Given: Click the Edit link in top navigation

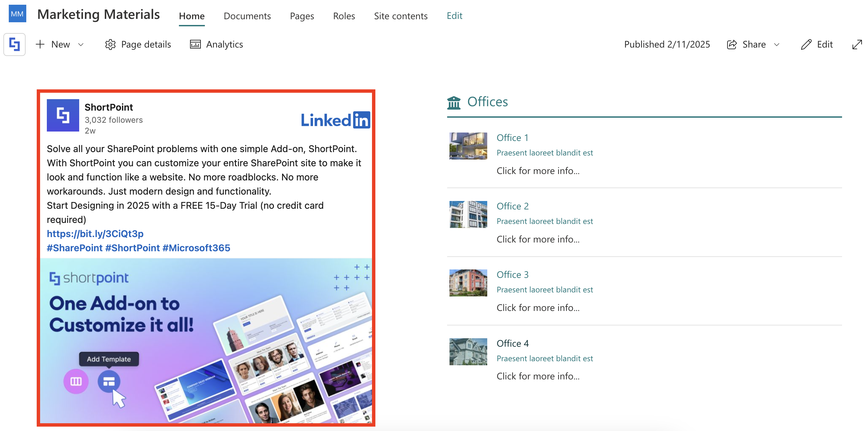Looking at the screenshot, I should tap(454, 16).
